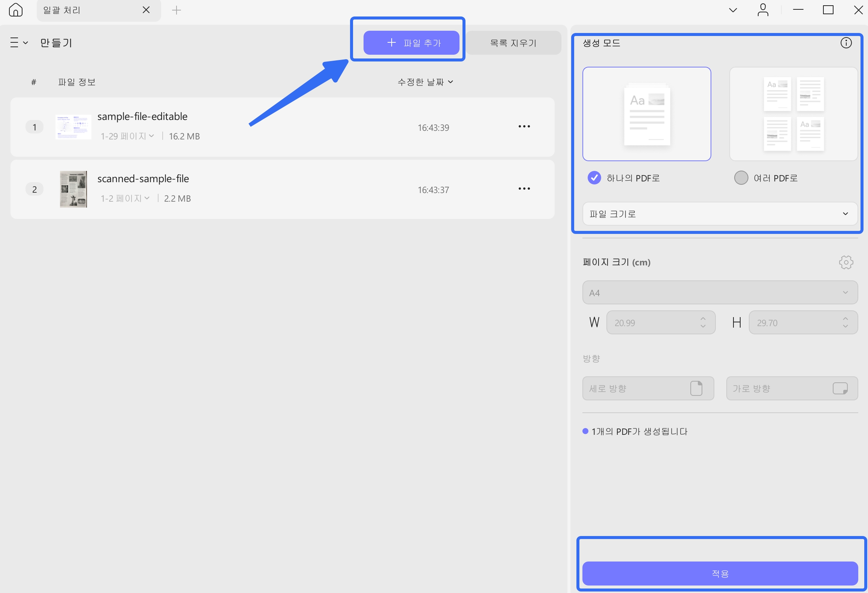Screen dimensions: 868x593
Task: Open scanned-sample-file thumbnail
Action: (x=73, y=189)
